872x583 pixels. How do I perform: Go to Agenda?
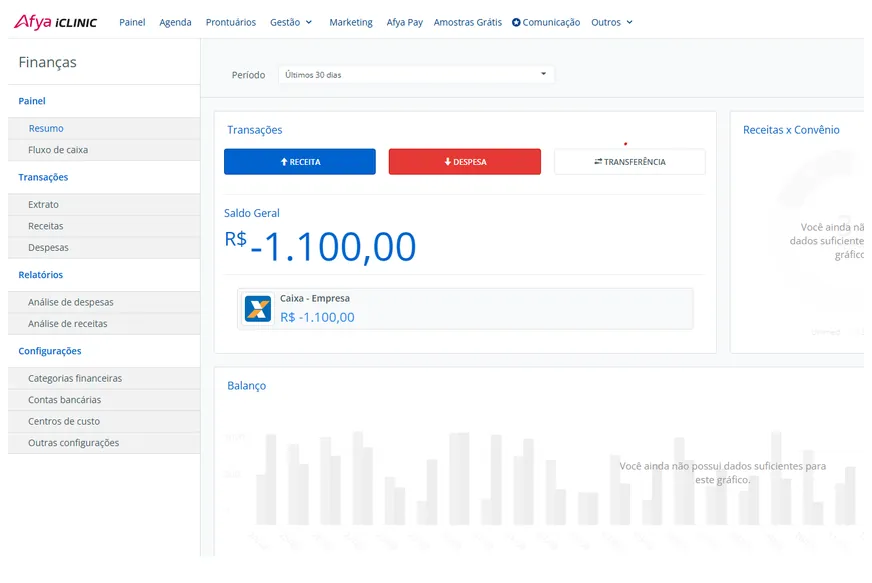pyautogui.click(x=175, y=22)
